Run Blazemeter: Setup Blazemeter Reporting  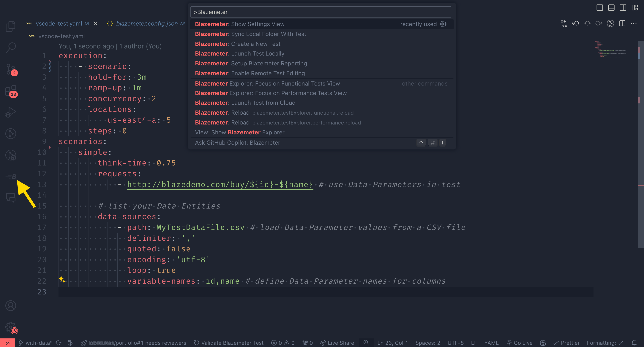click(x=322, y=64)
